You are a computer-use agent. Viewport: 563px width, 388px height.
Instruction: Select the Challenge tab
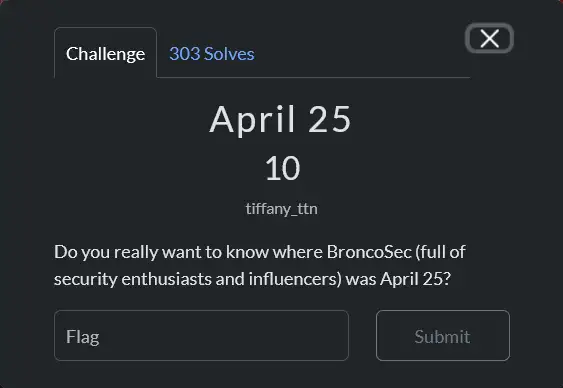[106, 52]
